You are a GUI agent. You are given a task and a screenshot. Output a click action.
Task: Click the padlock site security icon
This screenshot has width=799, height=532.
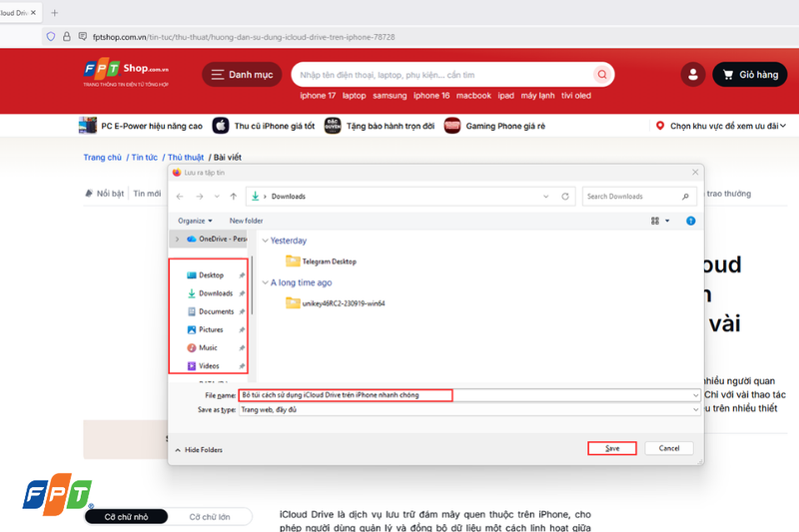(x=66, y=37)
